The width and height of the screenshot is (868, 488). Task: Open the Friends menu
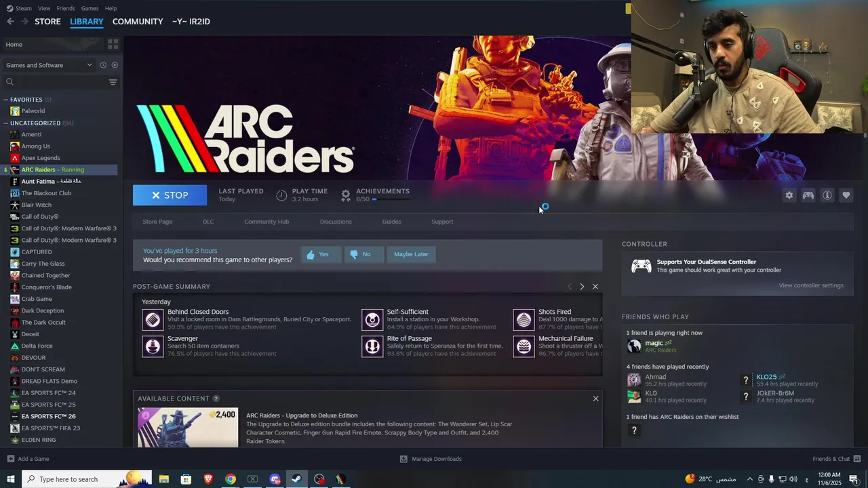[66, 8]
